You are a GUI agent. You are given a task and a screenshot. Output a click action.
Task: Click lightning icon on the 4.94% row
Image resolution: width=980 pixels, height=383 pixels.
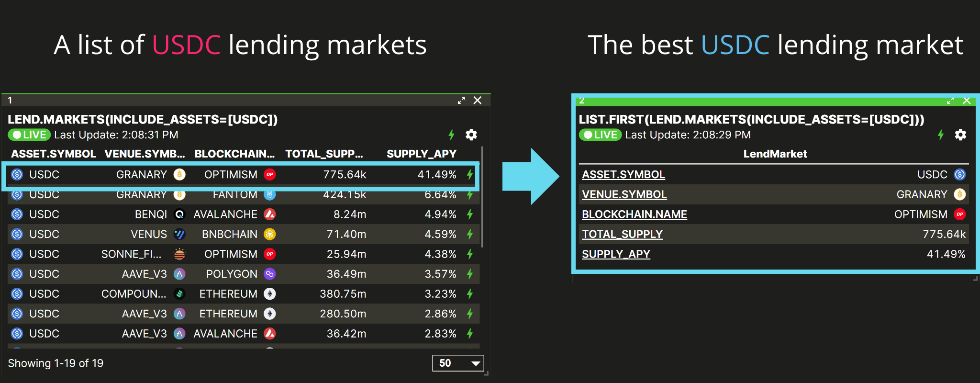point(470,214)
